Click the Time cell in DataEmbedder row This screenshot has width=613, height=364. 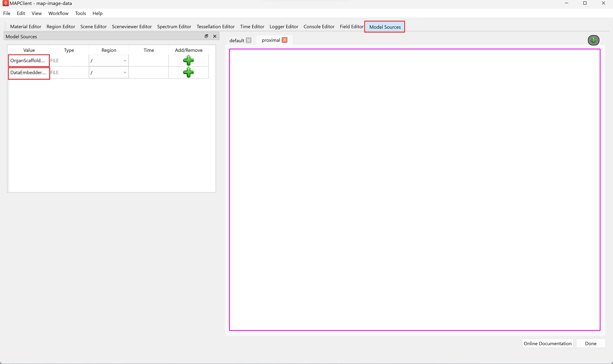click(149, 72)
